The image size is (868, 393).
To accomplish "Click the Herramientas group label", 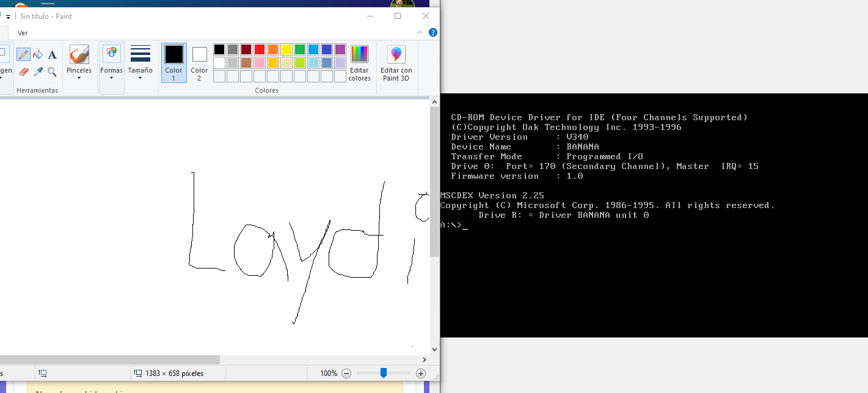I will click(x=37, y=90).
